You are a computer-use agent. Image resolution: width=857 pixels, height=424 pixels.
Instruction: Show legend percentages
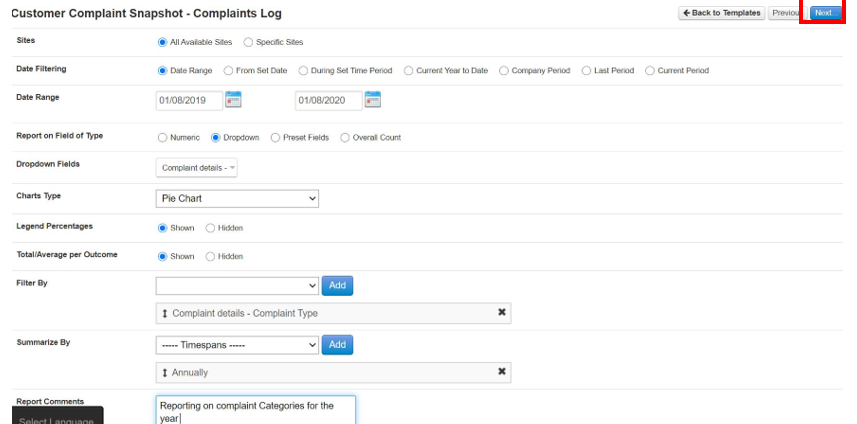(x=162, y=228)
